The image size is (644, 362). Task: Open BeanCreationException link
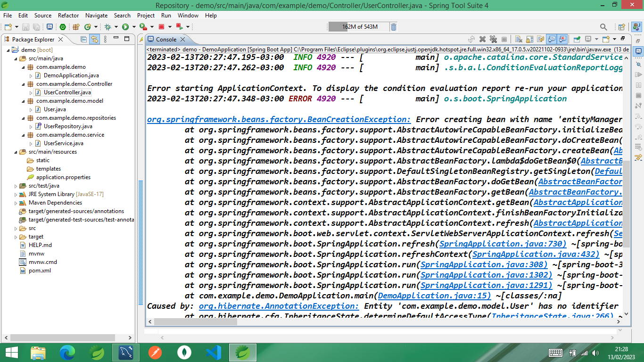(x=279, y=119)
